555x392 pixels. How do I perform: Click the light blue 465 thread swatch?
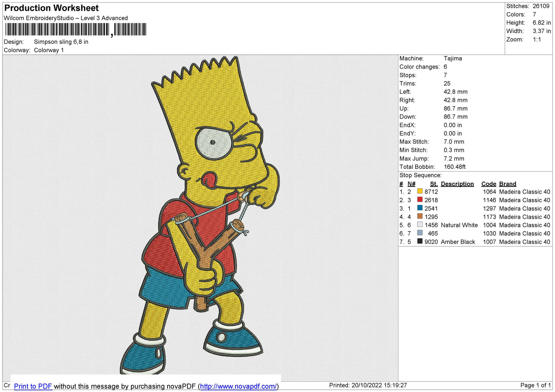420,233
